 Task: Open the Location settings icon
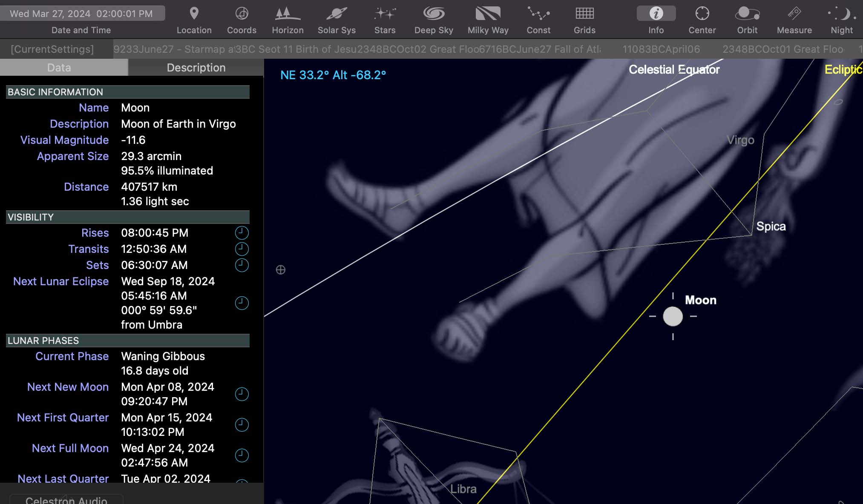194,14
